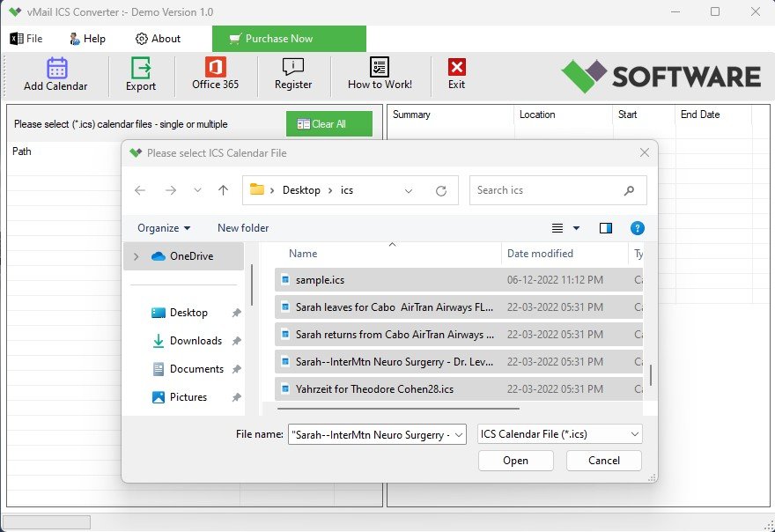This screenshot has height=532, width=775.
Task: Click the file list horizontal scrollbar
Action: (398, 409)
